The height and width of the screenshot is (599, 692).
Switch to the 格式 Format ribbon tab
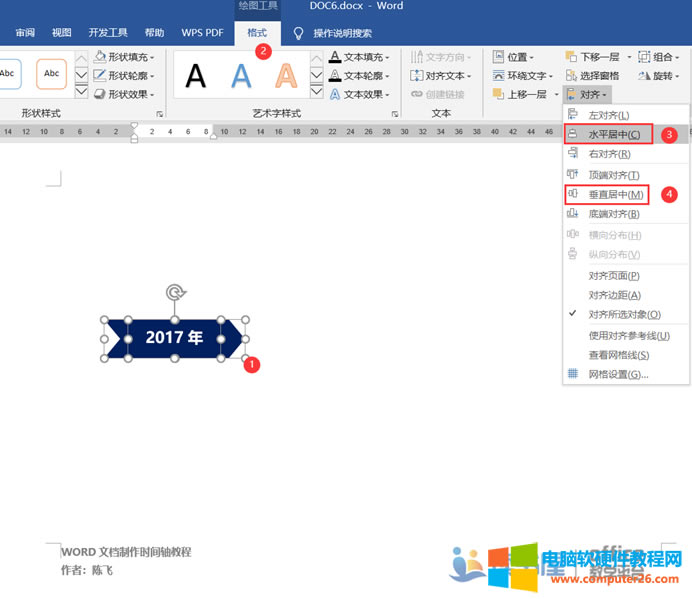(257, 33)
